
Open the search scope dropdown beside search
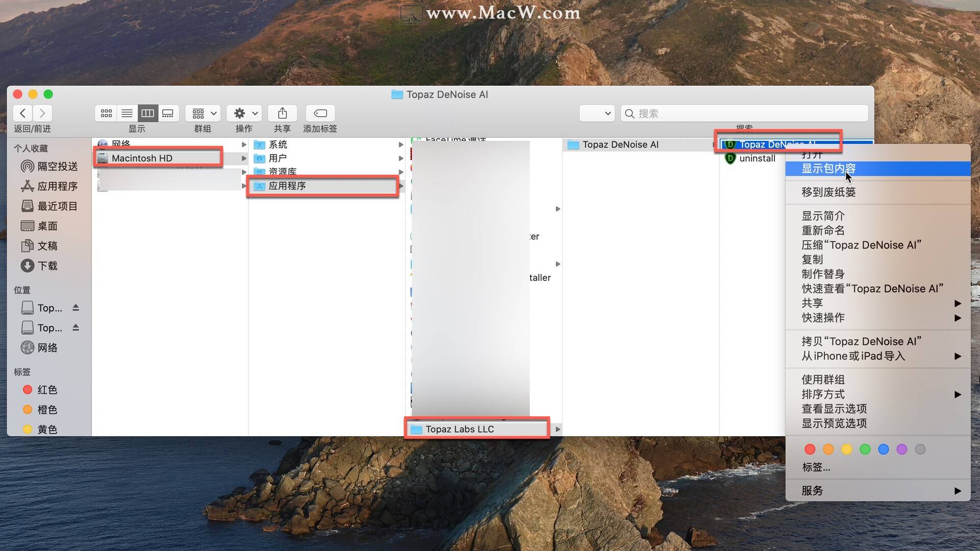(x=597, y=113)
